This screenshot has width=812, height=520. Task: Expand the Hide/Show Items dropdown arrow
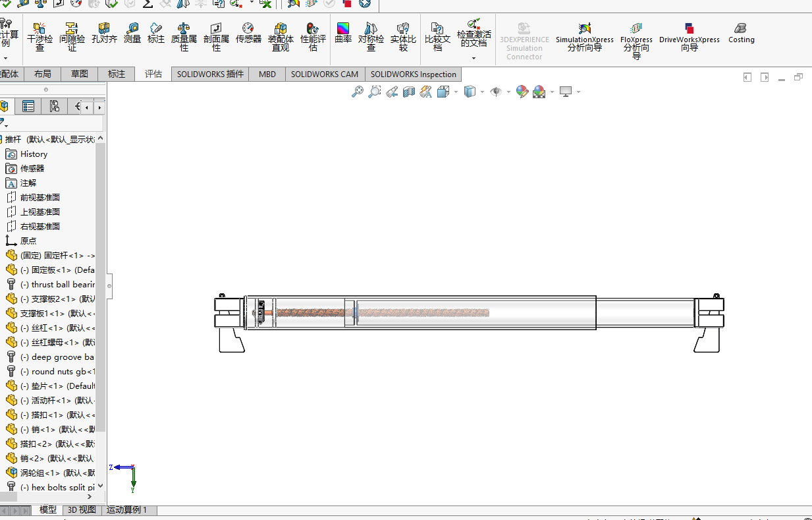(509, 92)
